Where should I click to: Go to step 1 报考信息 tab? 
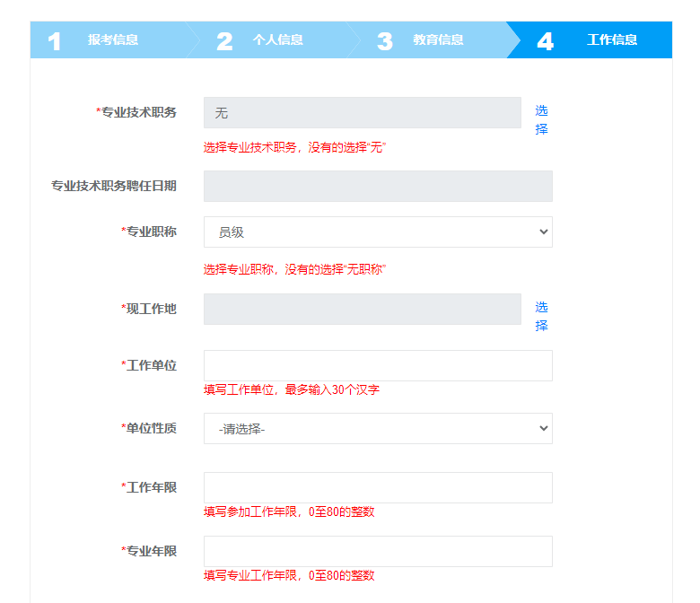pyautogui.click(x=113, y=39)
